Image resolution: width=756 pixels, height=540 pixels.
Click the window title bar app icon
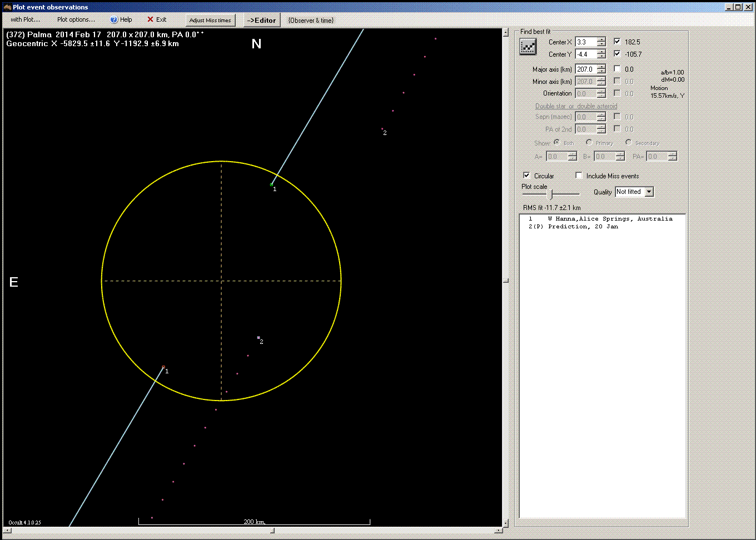(x=7, y=7)
